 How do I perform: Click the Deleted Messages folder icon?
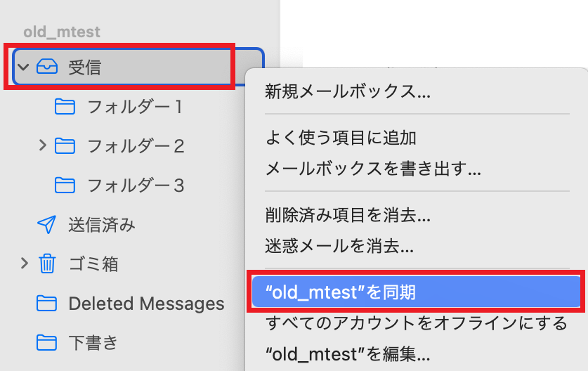46,304
